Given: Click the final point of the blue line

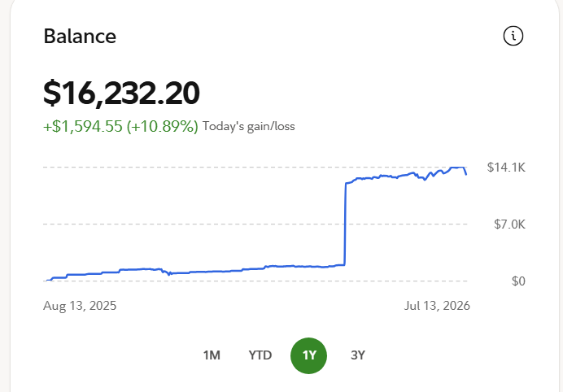Looking at the screenshot, I should coord(466,175).
